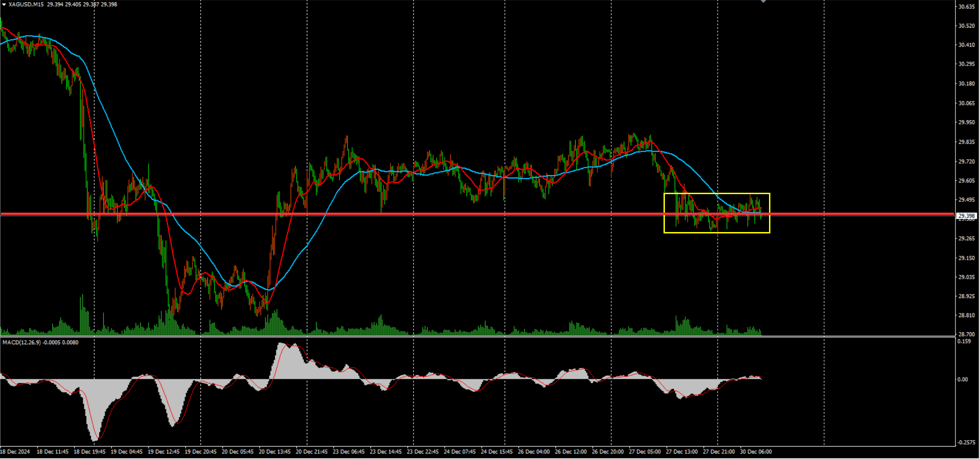This screenshot has height=459, width=980.
Task: Click the 29.835 price scale label
Action: coord(967,142)
